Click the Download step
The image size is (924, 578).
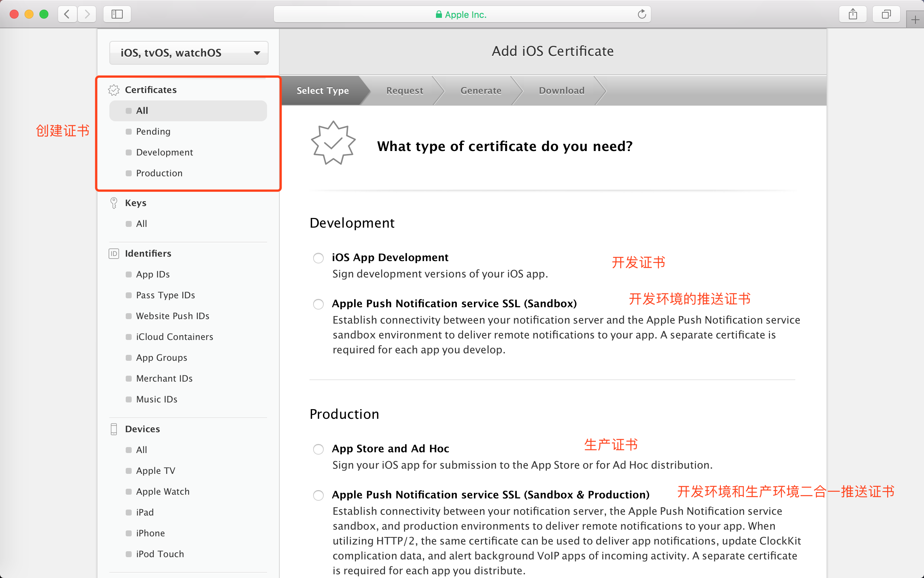(562, 91)
